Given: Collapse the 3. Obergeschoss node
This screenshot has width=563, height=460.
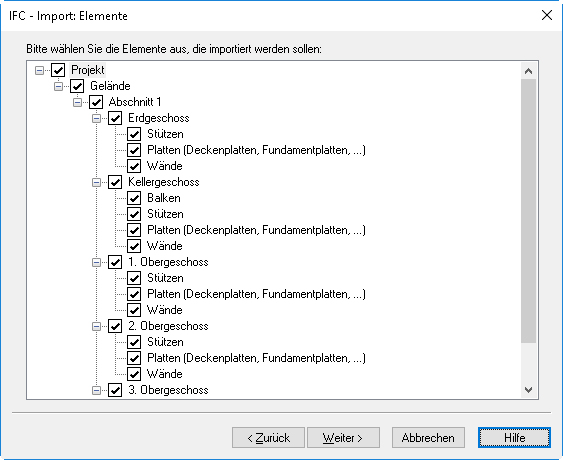Looking at the screenshot, I should coord(97,390).
